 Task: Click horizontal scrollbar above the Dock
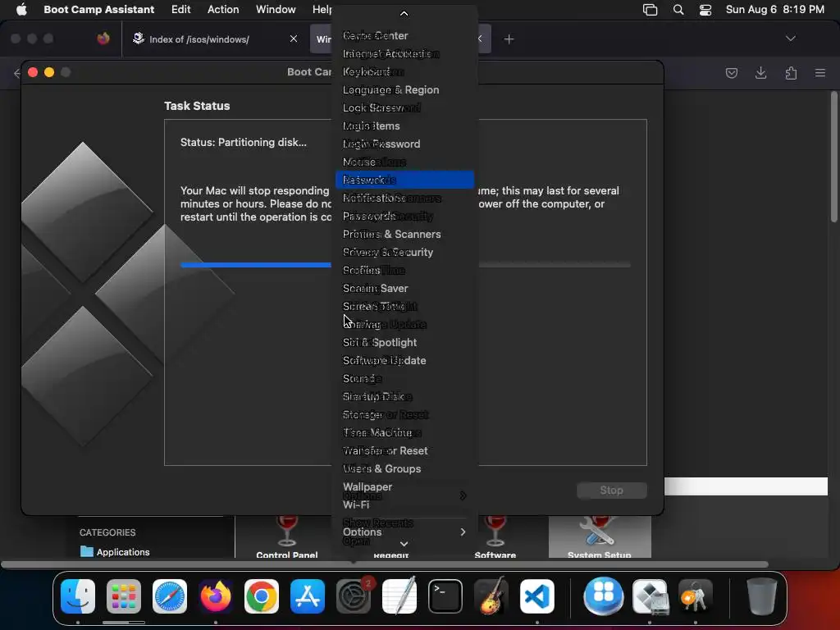coord(385,564)
